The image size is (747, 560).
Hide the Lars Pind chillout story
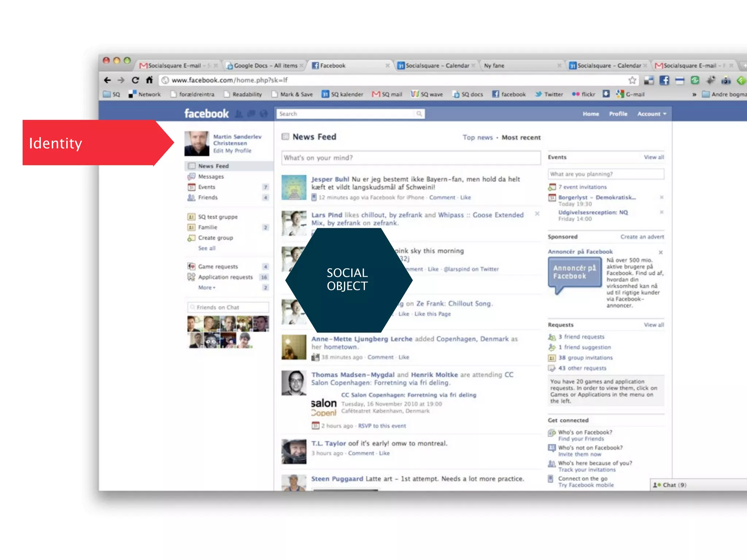point(537,214)
